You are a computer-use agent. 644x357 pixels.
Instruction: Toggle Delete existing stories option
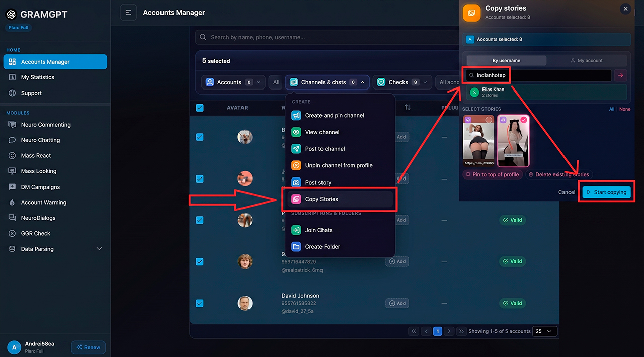tap(559, 175)
